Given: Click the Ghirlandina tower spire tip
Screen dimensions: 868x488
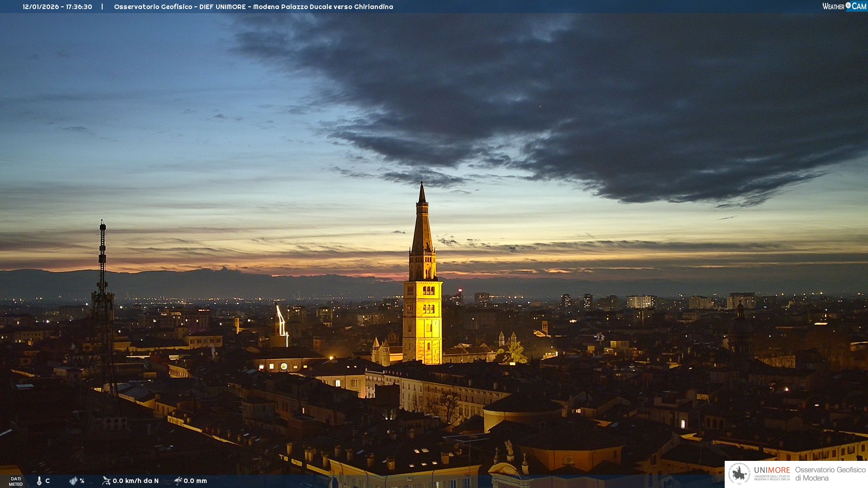Looking at the screenshot, I should [422, 184].
